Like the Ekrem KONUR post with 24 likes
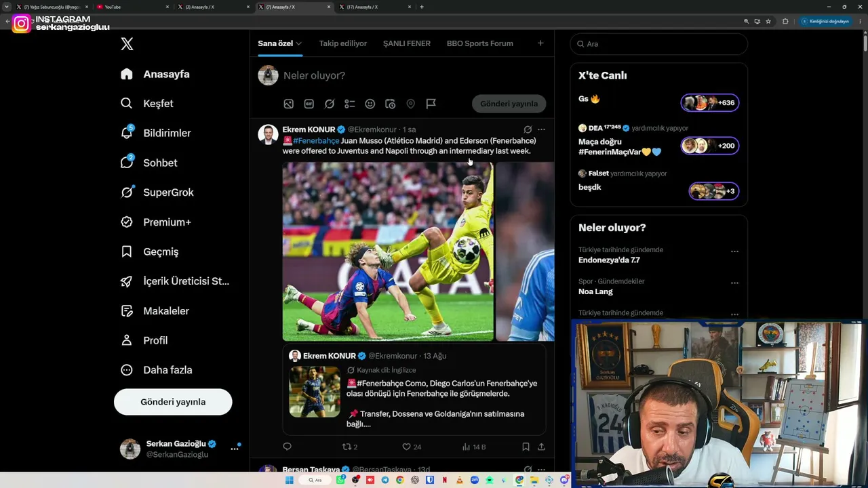The width and height of the screenshot is (868, 488). coord(412,447)
